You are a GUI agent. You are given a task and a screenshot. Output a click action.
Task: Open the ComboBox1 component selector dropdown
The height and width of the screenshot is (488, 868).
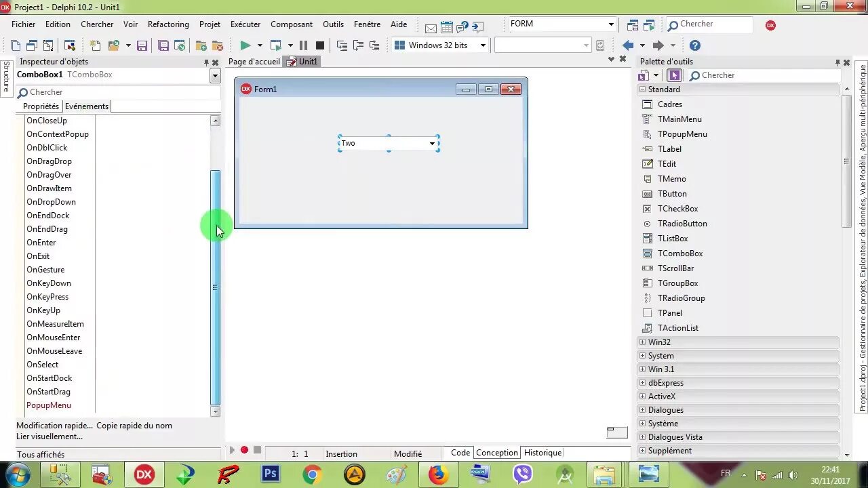pyautogui.click(x=215, y=75)
